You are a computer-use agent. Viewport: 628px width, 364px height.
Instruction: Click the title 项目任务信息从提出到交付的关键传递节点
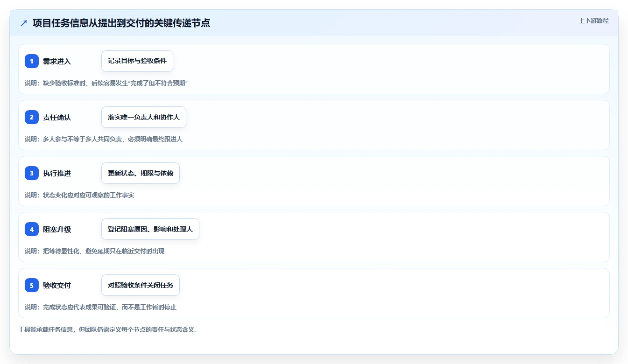point(121,23)
